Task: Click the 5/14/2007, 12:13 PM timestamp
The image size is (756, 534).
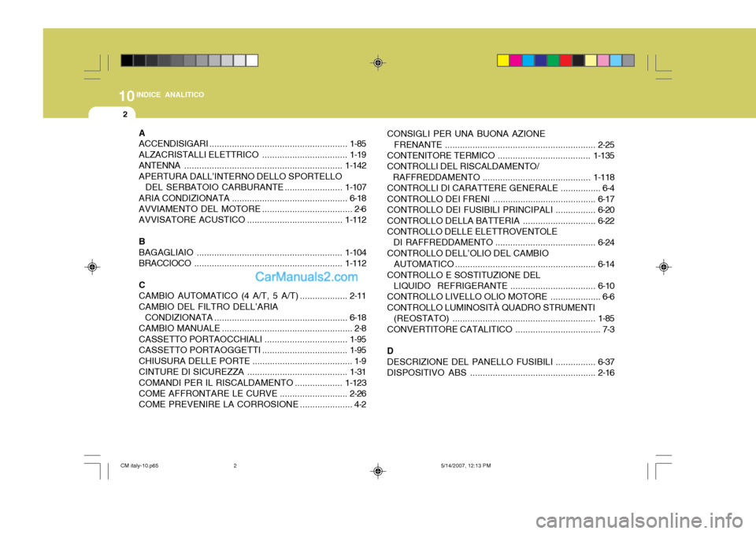Action: (x=465, y=465)
